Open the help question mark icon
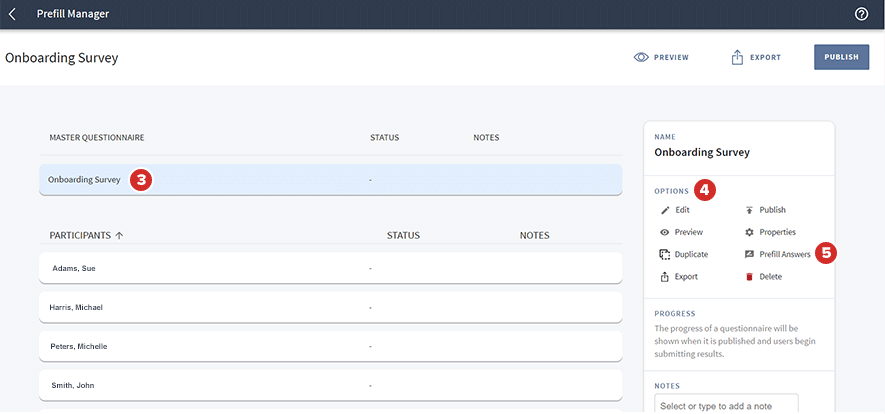 861,14
